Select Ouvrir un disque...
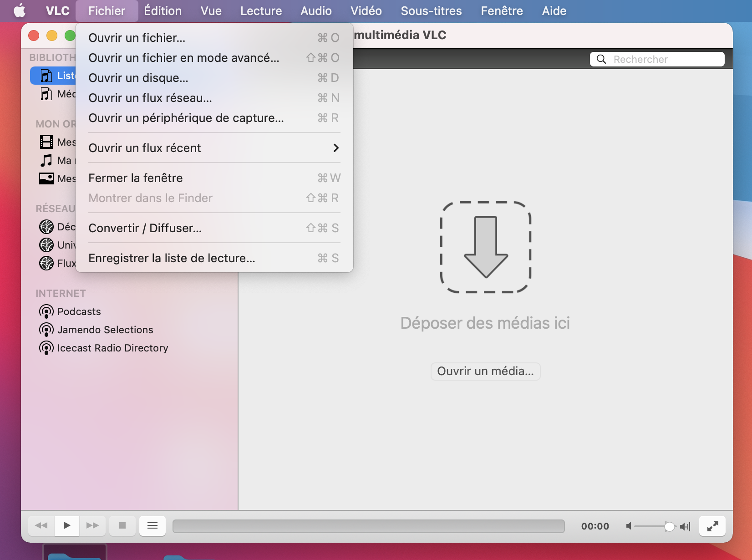The image size is (752, 560). [x=214, y=78]
